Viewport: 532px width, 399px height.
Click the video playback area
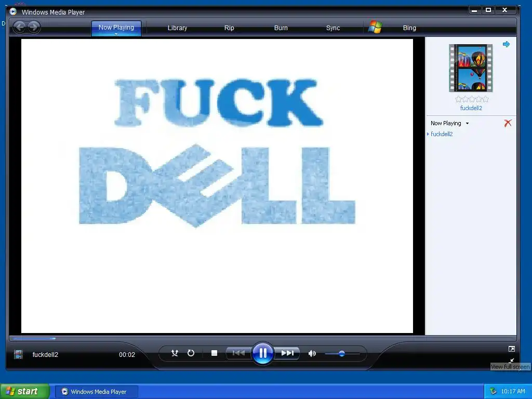[x=217, y=186]
